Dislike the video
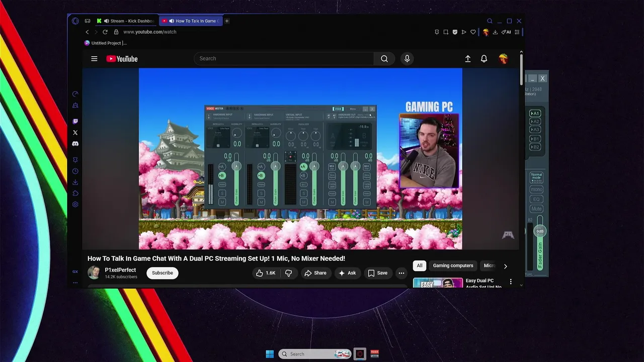The height and width of the screenshot is (362, 644). pos(288,273)
